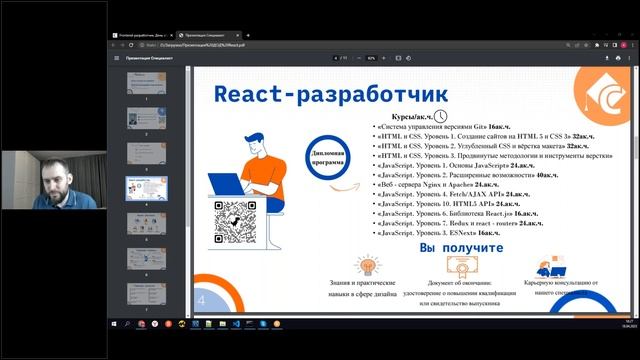Click the fit to page icon
Viewport: 640px width, 360px height.
(x=398, y=58)
